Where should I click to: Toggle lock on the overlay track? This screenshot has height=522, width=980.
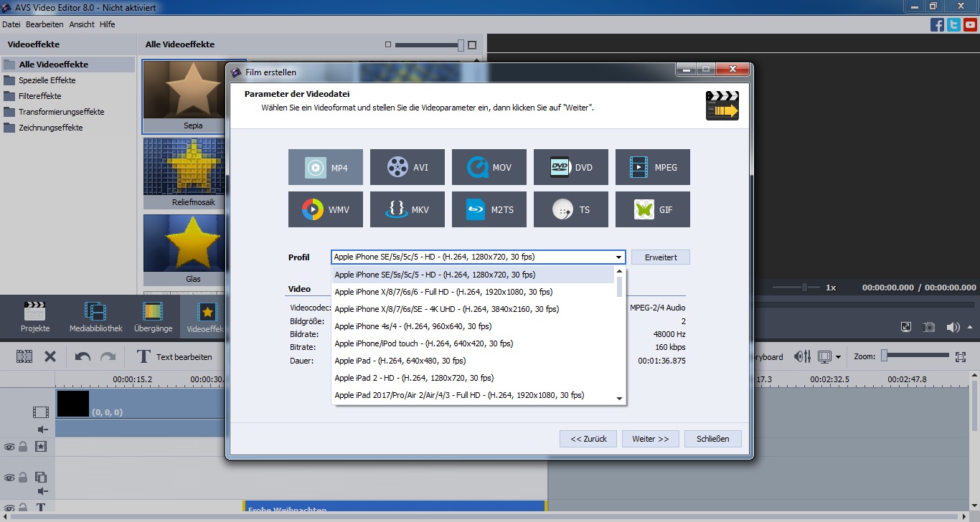coord(23,478)
